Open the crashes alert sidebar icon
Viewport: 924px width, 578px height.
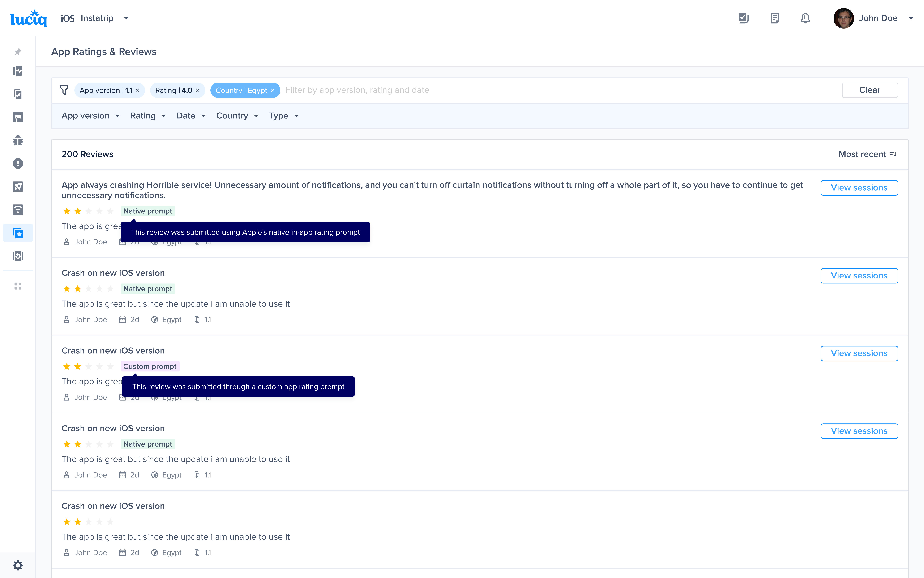tap(18, 164)
